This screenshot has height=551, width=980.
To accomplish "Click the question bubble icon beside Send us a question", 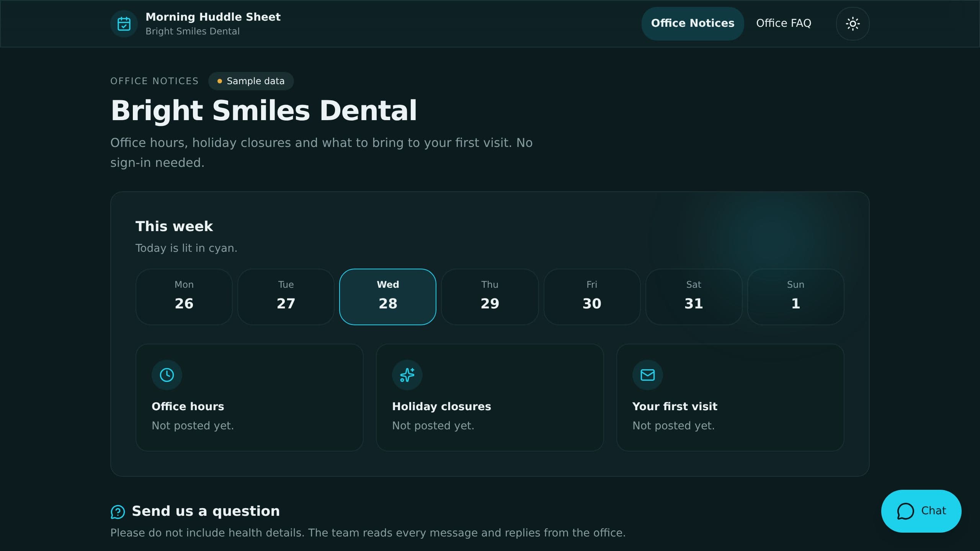I will click(x=118, y=512).
